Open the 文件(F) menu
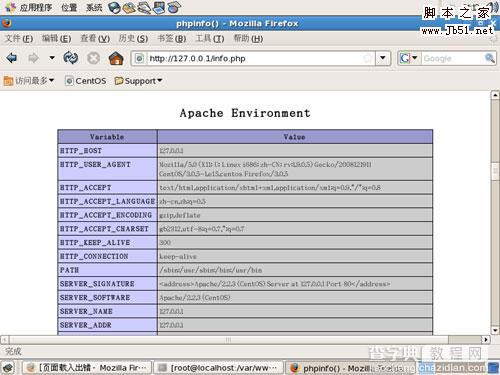 [19, 39]
